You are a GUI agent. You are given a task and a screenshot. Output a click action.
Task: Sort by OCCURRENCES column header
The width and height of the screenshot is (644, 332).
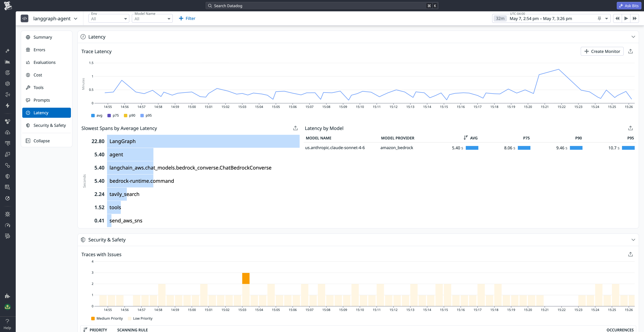620,330
